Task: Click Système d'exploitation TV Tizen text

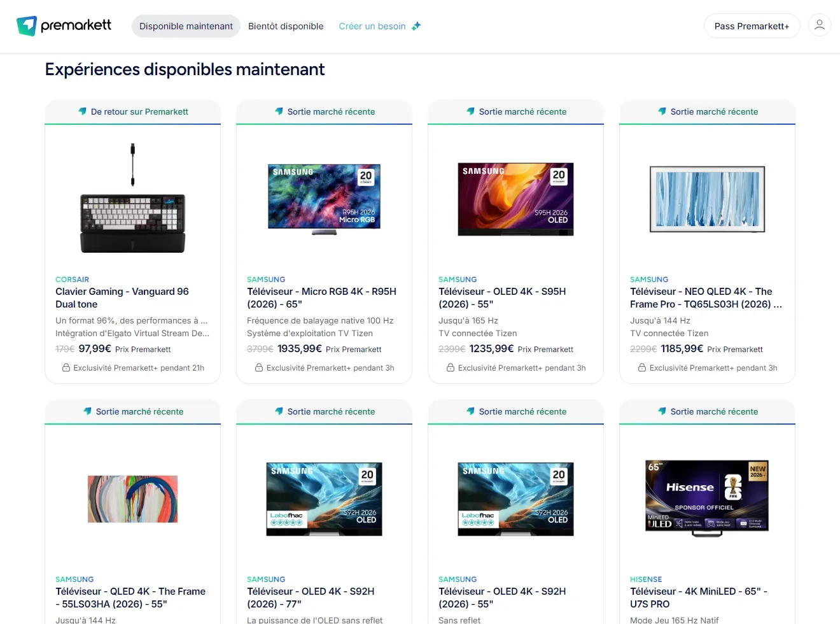Action: point(310,334)
